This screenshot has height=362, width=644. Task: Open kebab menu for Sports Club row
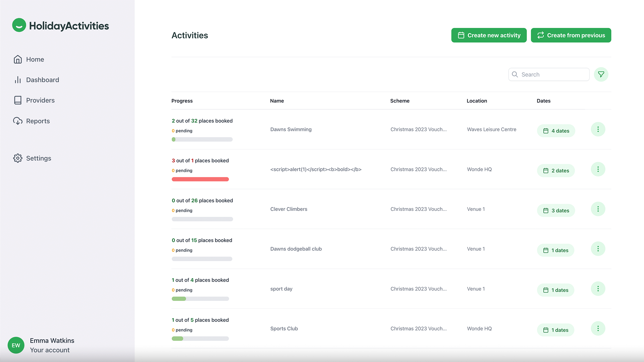click(x=598, y=328)
